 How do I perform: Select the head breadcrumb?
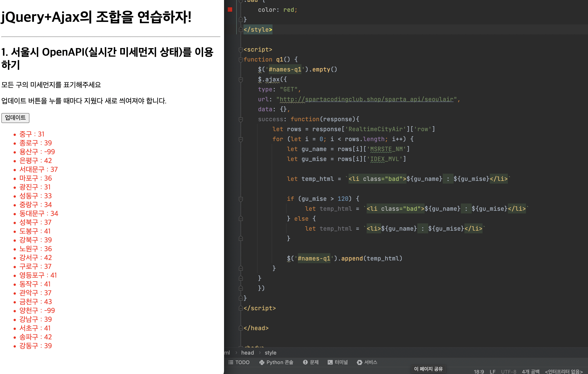tap(248, 353)
